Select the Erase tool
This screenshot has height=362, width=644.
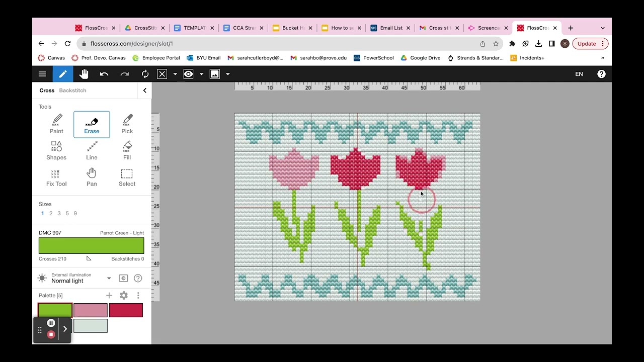[x=92, y=124]
